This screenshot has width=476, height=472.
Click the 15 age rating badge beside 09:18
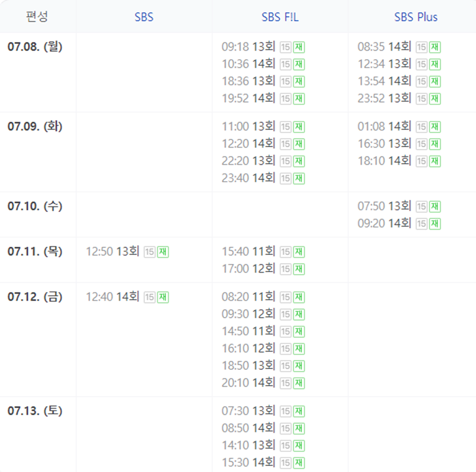tap(286, 48)
